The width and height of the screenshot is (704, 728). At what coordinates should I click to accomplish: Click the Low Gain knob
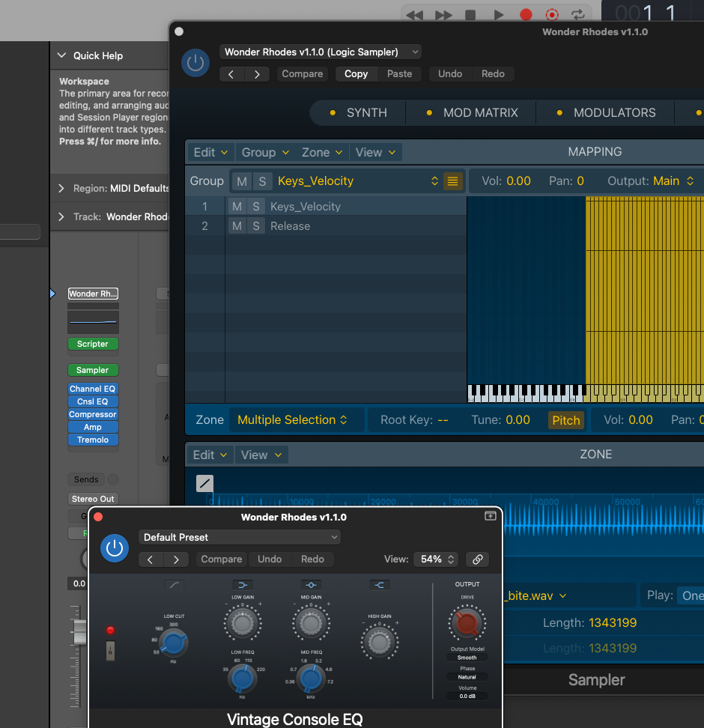coord(243,624)
